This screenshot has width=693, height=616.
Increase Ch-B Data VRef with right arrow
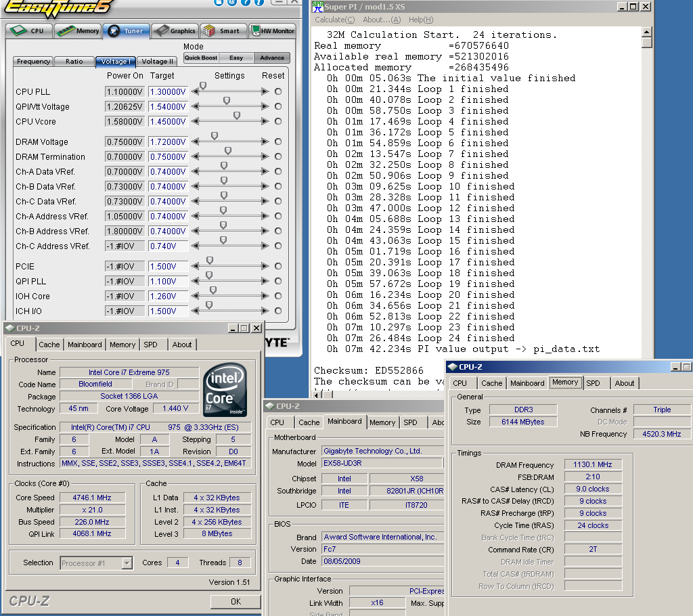pos(265,187)
